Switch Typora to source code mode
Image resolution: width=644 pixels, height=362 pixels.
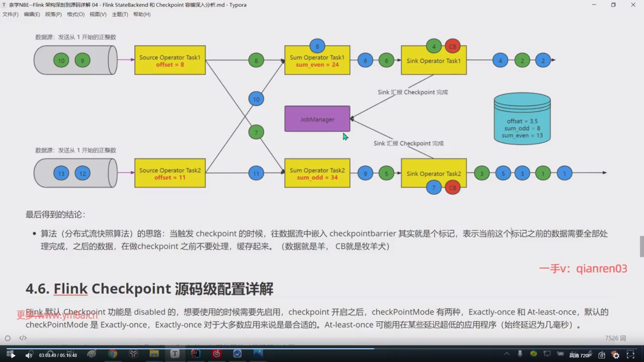(x=22, y=338)
